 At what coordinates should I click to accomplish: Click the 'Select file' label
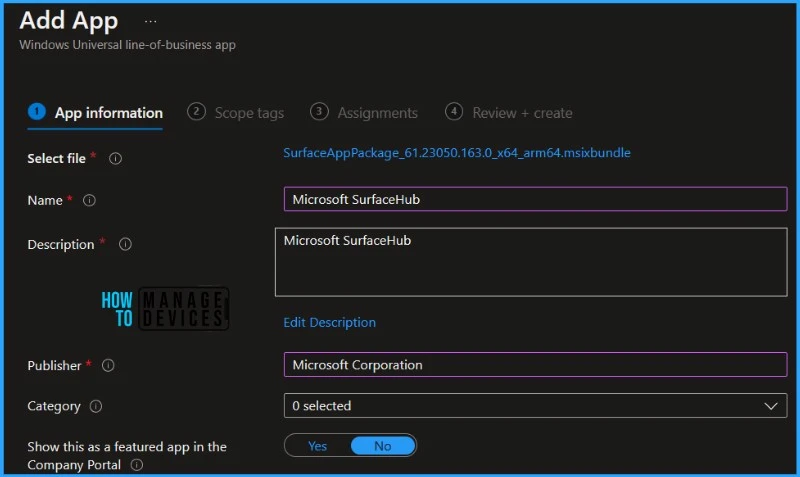(x=57, y=159)
